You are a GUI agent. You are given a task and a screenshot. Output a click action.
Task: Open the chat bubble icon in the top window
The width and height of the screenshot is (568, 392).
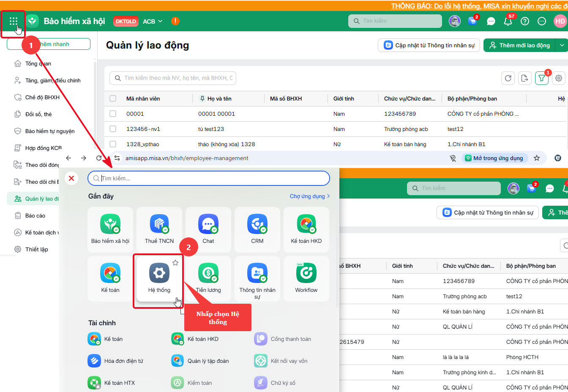[x=491, y=21]
